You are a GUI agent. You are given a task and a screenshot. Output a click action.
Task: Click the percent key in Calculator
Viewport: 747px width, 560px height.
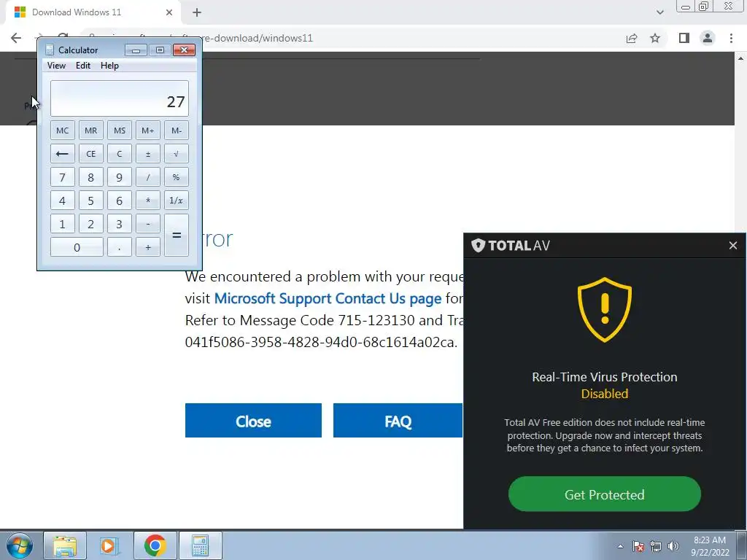(177, 177)
